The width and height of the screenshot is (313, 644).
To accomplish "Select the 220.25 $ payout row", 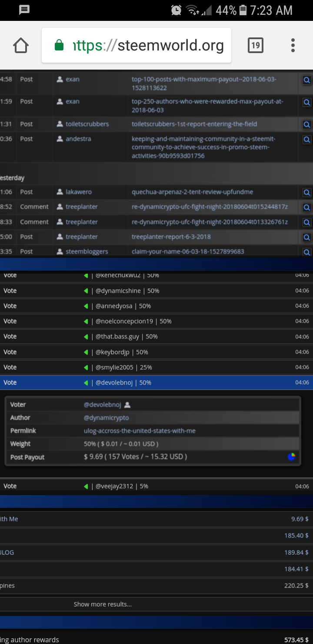I will pos(156,586).
